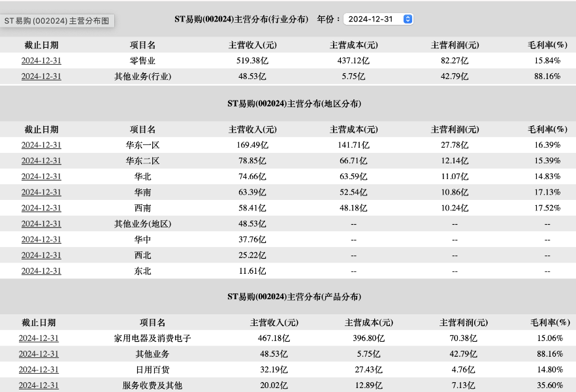Select the 10.24亿 profit cell

click(455, 208)
